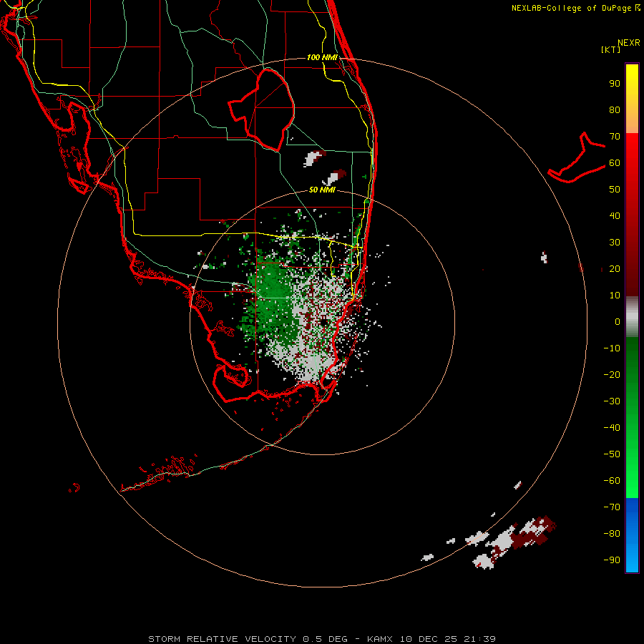Click the 0 value on velocity scale
The image size is (644, 644).
[x=618, y=321]
